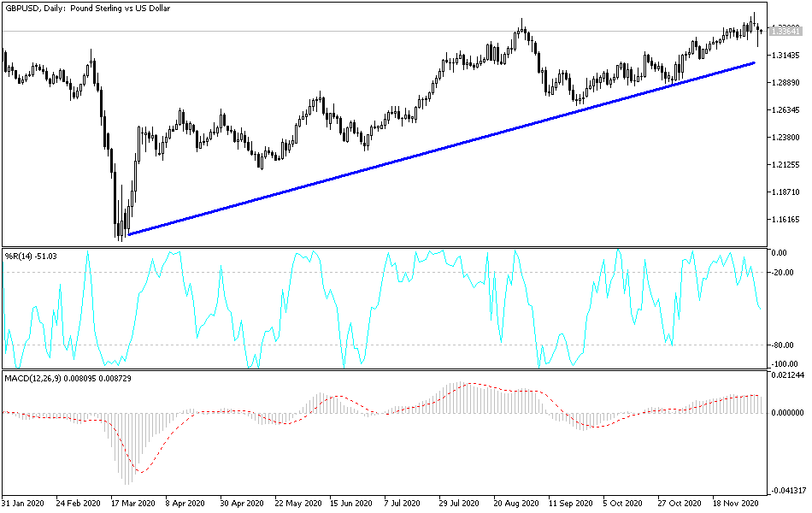Click the 17 Mar 2020 date label
The width and height of the screenshot is (812, 513).
132,503
